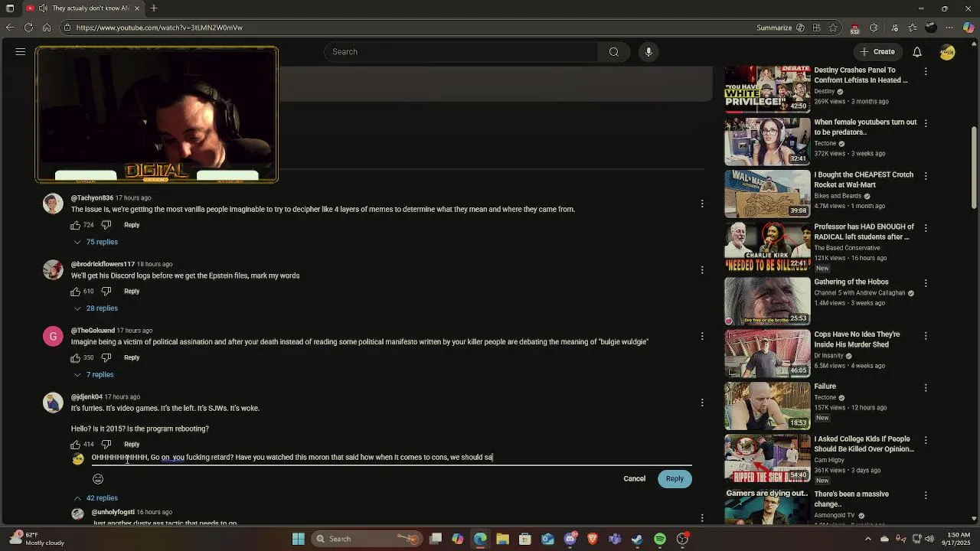
Task: Like the comment by @Tachyon836
Action: pyautogui.click(x=76, y=225)
